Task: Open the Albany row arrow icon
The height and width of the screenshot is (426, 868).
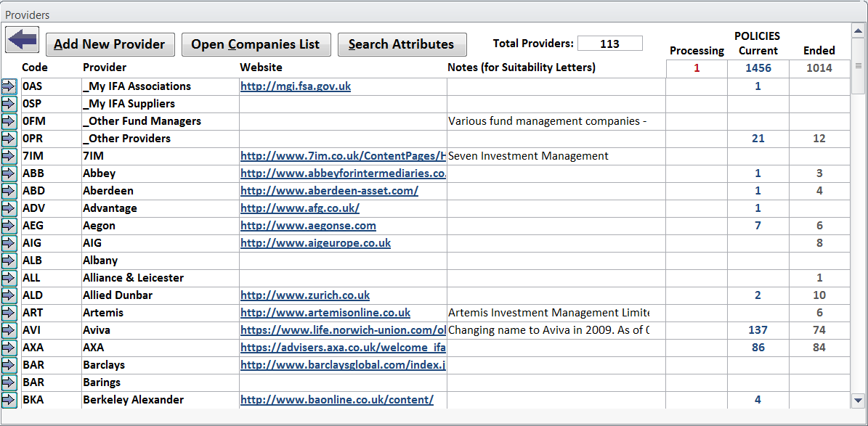Action: point(10,261)
